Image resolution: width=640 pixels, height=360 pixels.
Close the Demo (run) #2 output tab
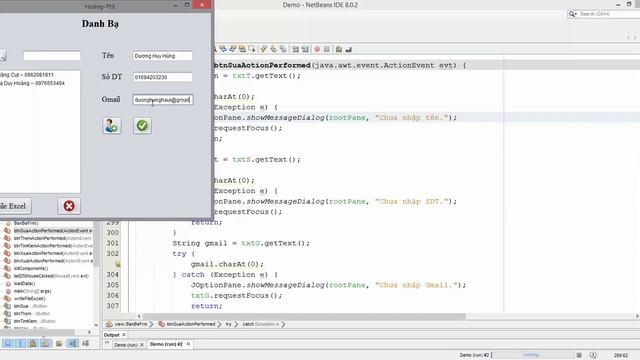tap(188, 344)
